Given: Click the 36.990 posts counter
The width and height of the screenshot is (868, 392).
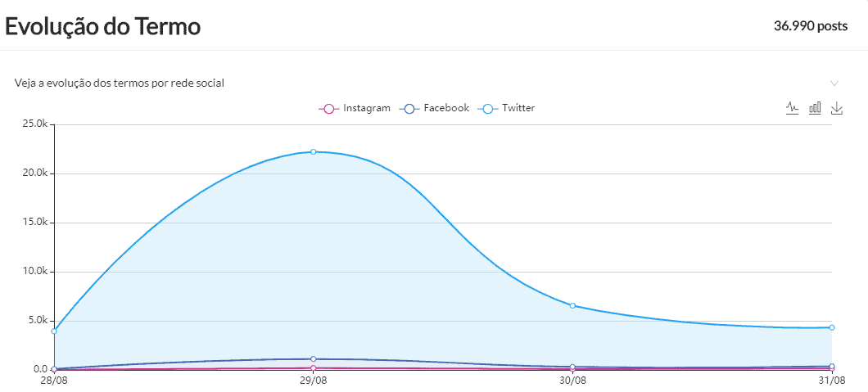Looking at the screenshot, I should 810,26.
